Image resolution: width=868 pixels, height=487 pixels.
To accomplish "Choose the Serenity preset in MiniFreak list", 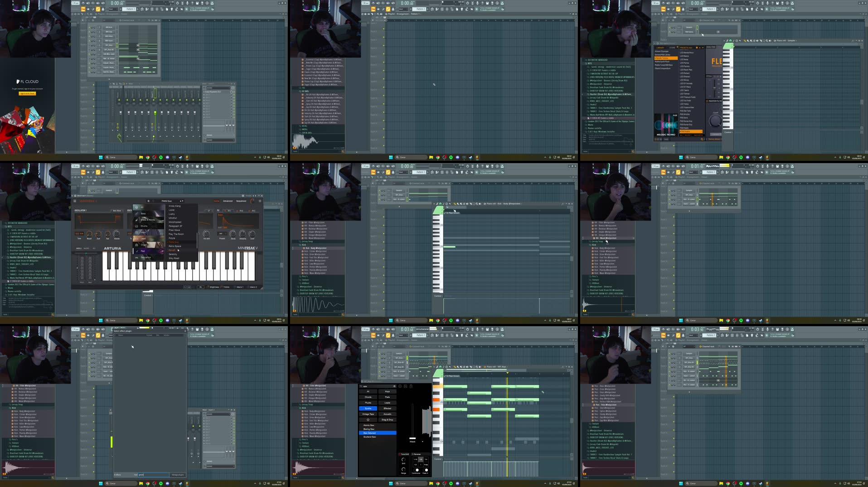I will tap(173, 254).
